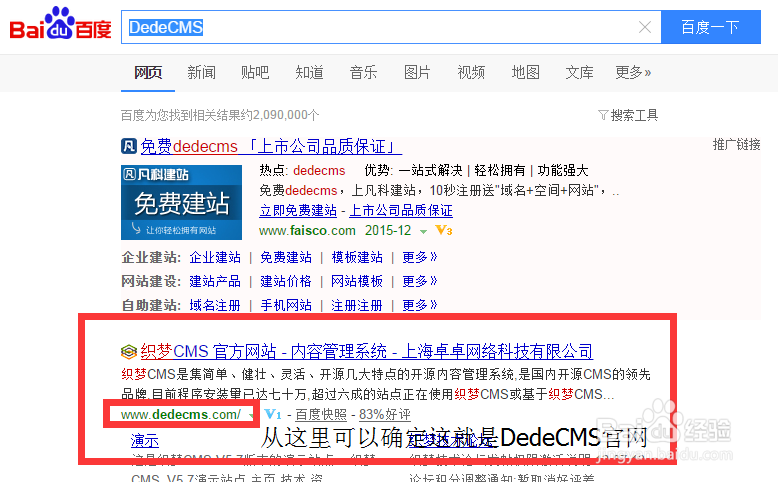Select the 网页 tab
The height and width of the screenshot is (482, 778).
point(148,72)
